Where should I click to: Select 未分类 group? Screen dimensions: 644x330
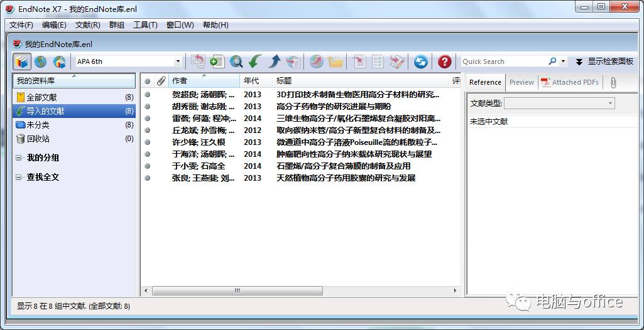tap(74, 125)
